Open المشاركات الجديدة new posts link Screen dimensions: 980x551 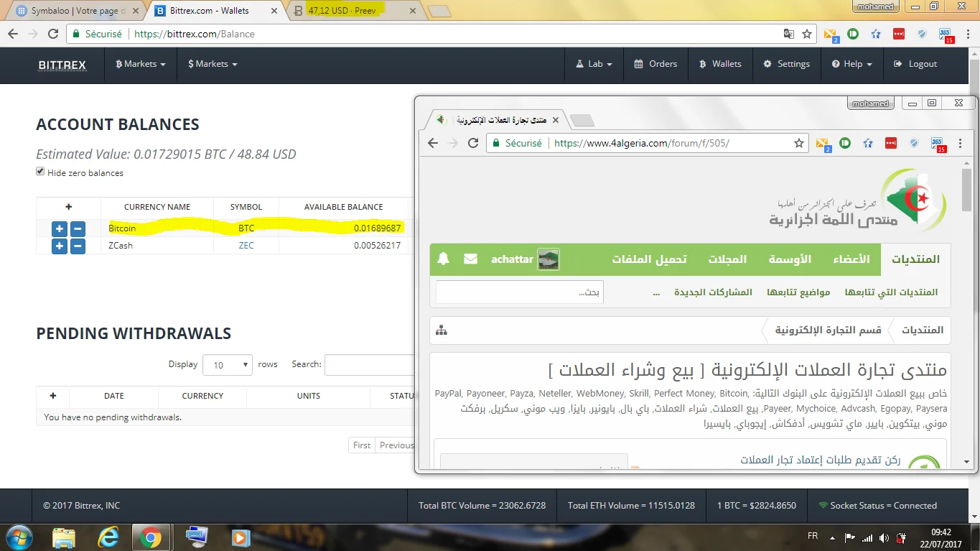[x=713, y=292]
